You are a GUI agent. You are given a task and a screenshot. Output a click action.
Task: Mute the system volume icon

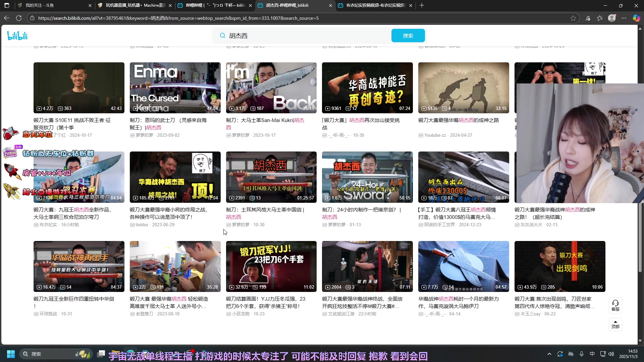611,354
